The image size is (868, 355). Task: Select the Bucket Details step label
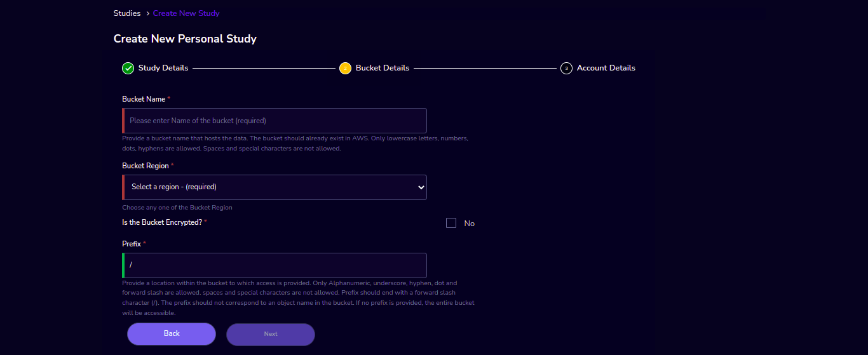(383, 68)
